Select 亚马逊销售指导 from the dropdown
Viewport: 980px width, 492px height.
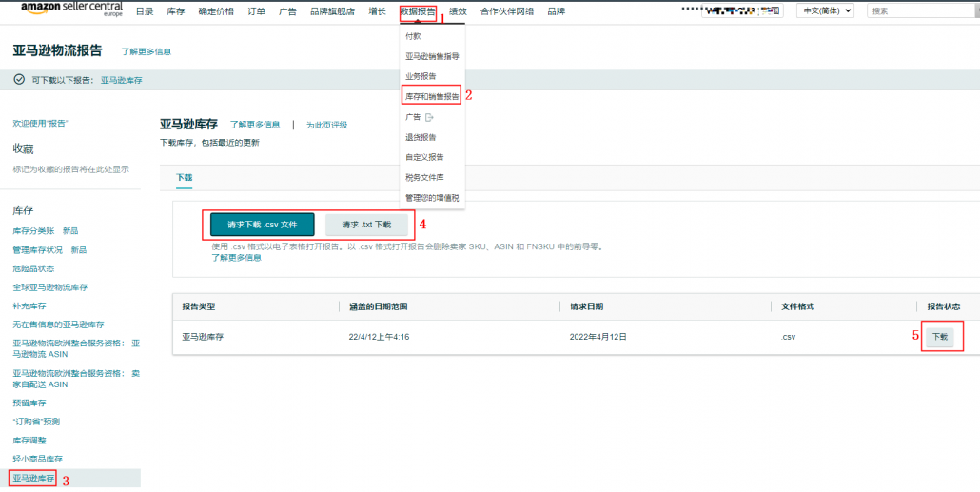(432, 56)
